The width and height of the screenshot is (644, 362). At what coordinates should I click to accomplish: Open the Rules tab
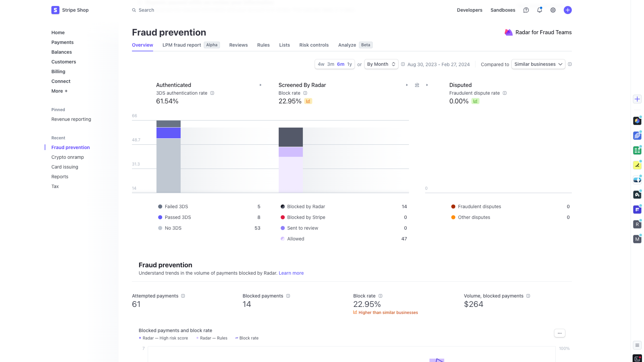[263, 45]
